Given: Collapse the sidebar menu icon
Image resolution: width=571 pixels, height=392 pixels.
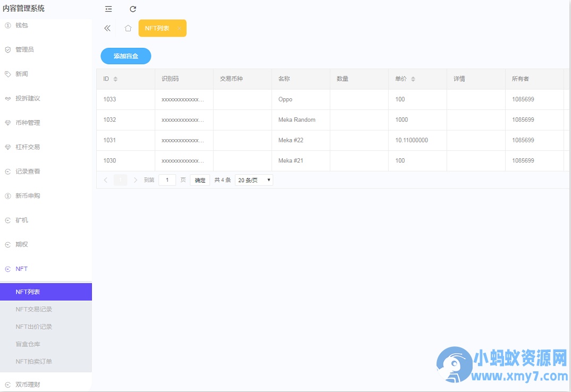Looking at the screenshot, I should [108, 9].
